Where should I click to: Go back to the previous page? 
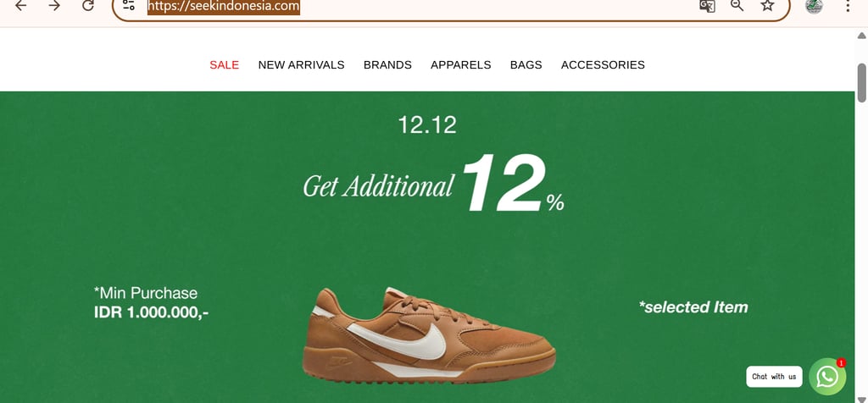click(20, 6)
